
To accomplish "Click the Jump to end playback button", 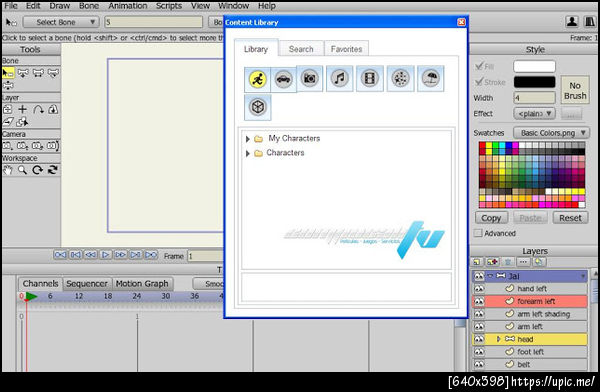I will coord(151,255).
